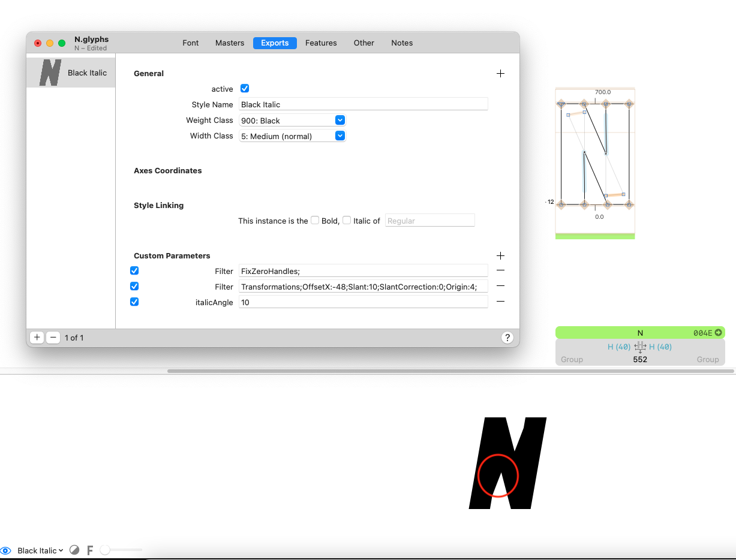Open the Black Italic preview instance dropdown
The height and width of the screenshot is (560, 736).
click(x=40, y=550)
